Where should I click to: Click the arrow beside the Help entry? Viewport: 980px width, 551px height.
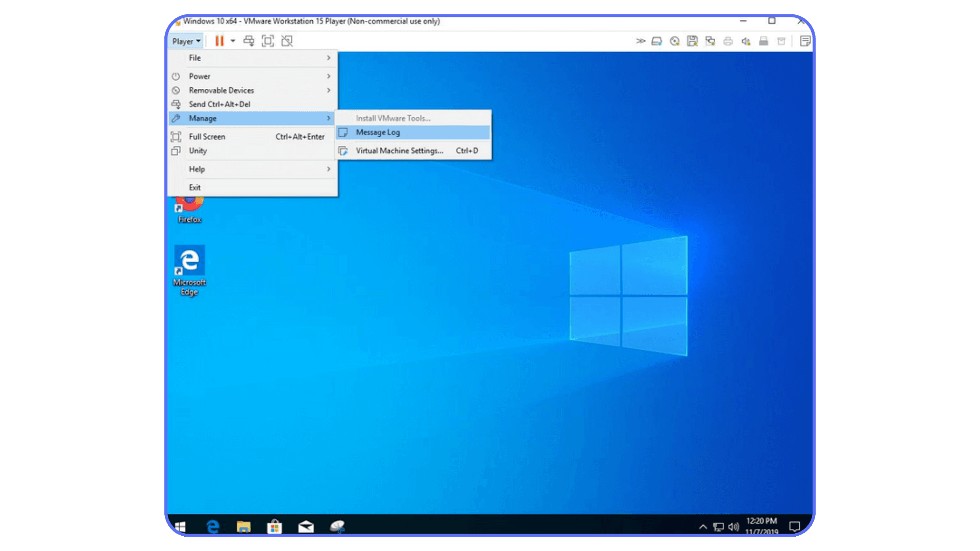tap(329, 169)
